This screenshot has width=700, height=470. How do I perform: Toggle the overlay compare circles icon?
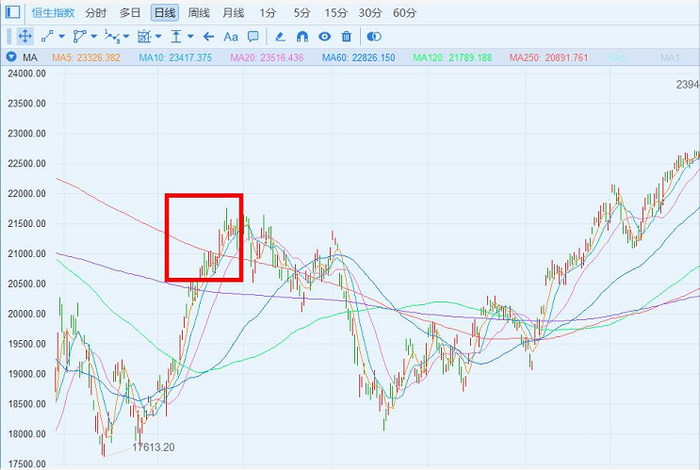coord(374,37)
